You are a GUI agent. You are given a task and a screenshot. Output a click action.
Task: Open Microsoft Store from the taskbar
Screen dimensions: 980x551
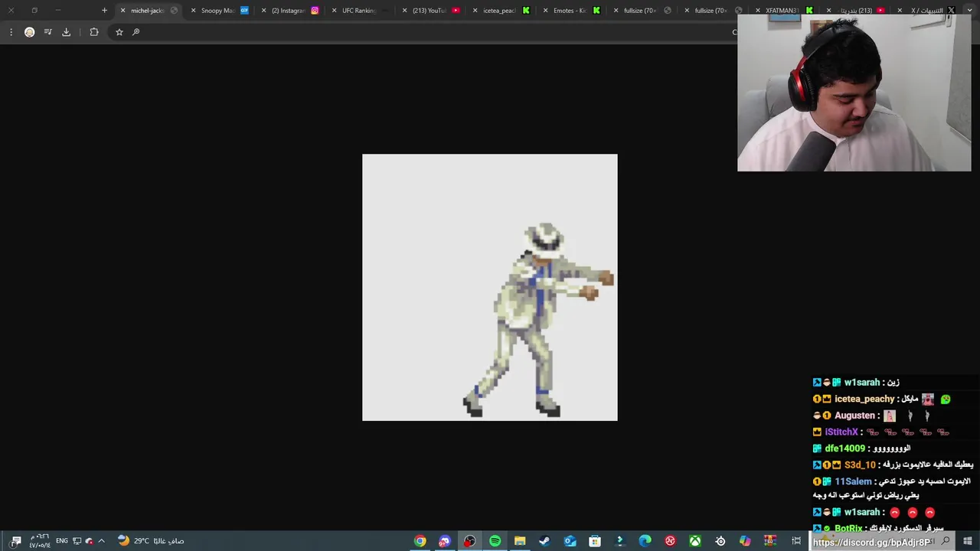point(595,541)
